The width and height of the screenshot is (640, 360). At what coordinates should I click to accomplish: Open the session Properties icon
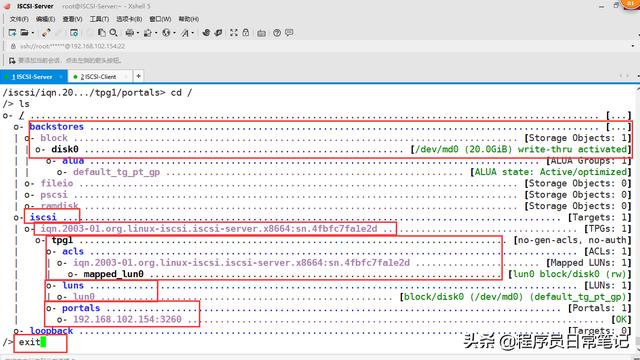click(74, 33)
